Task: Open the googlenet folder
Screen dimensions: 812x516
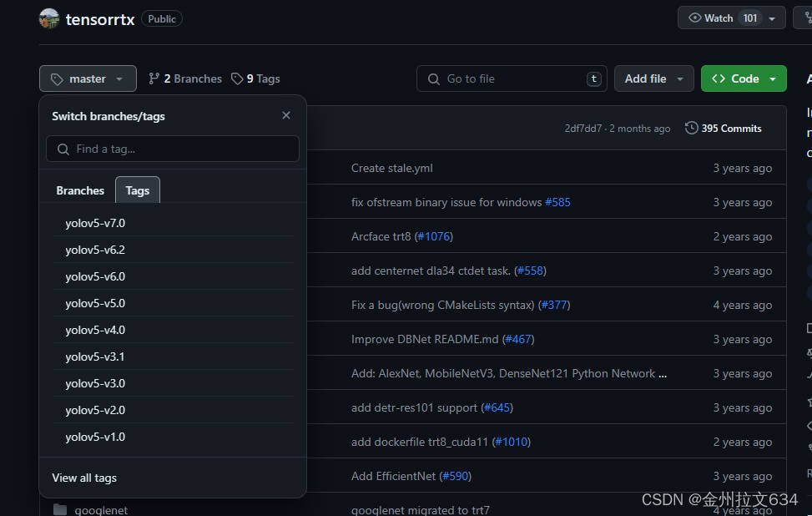Action: pos(101,510)
